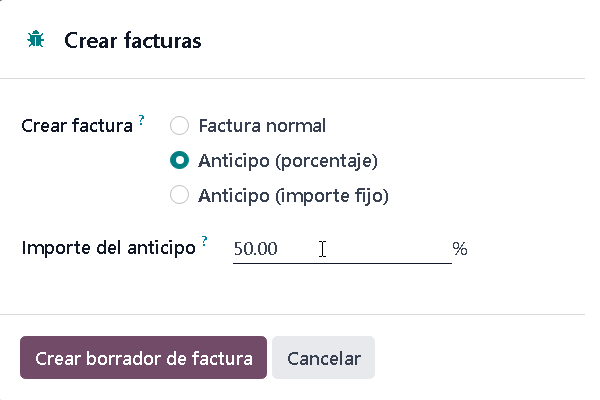Click the percent symbol after the amount field
This screenshot has width=600, height=400.
tap(460, 249)
